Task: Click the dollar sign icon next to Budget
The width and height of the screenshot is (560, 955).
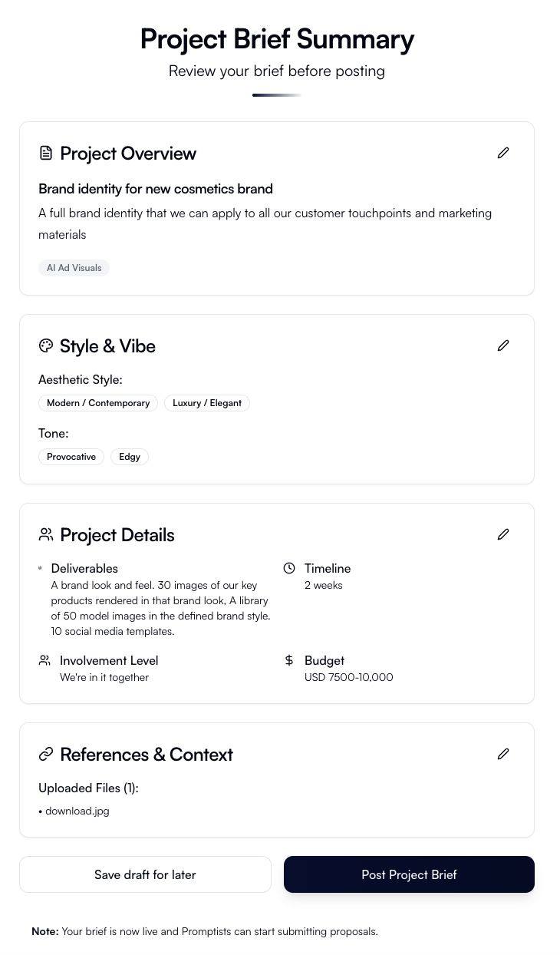Action: point(289,660)
